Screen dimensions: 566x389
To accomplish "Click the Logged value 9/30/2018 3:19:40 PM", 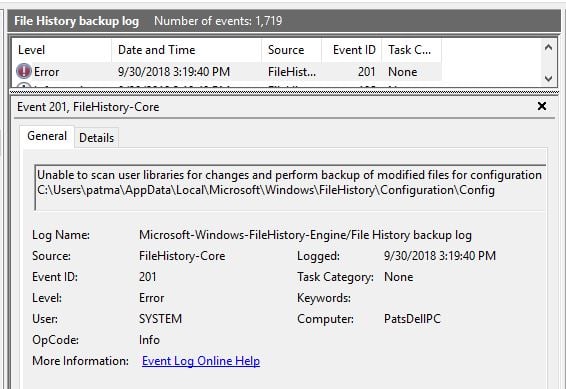I will (x=440, y=256).
